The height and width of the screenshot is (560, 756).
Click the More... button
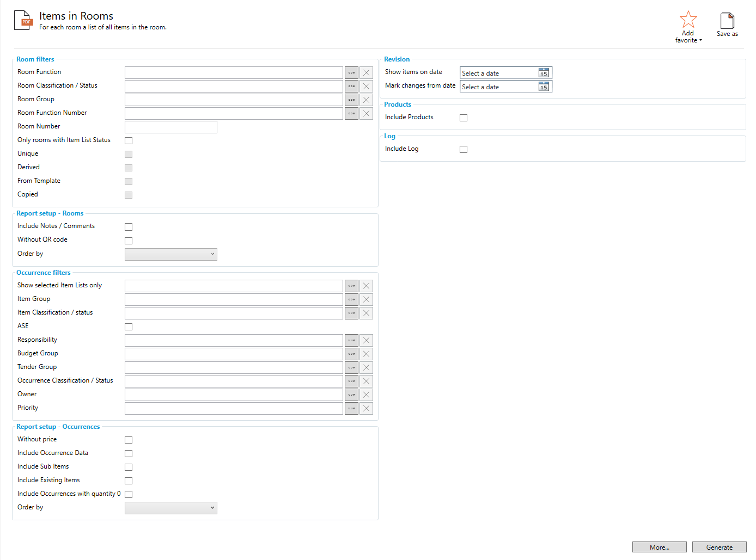(659, 547)
